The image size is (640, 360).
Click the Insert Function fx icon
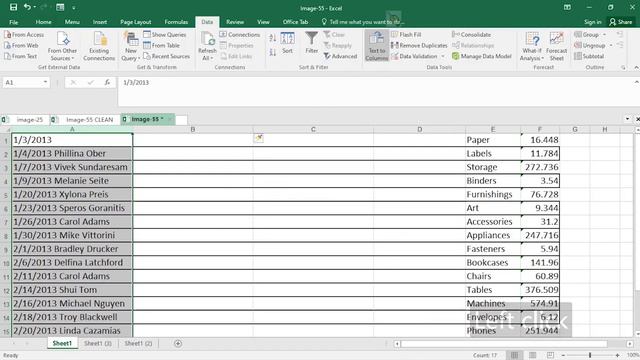pos(107,82)
